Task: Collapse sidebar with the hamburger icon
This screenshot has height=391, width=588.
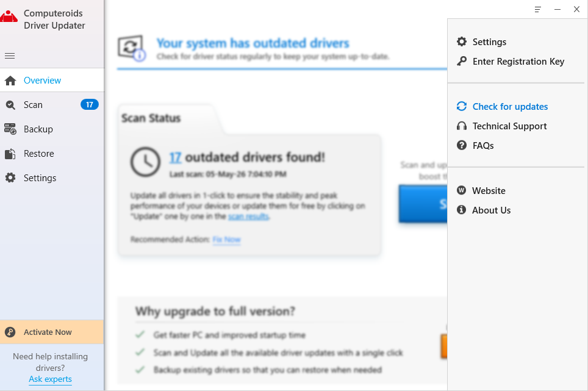Action: [10, 56]
